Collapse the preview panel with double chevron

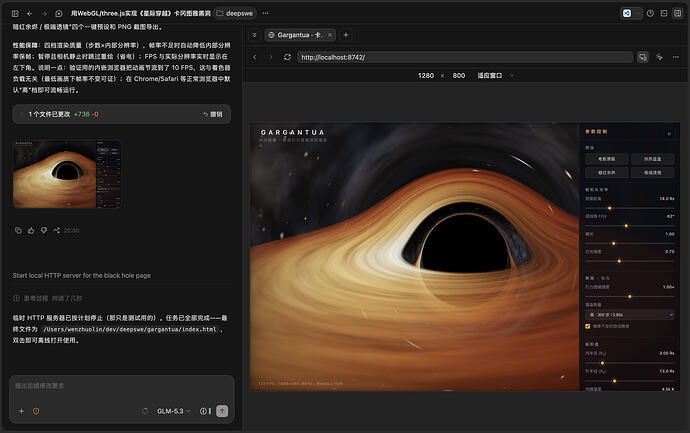click(x=254, y=35)
